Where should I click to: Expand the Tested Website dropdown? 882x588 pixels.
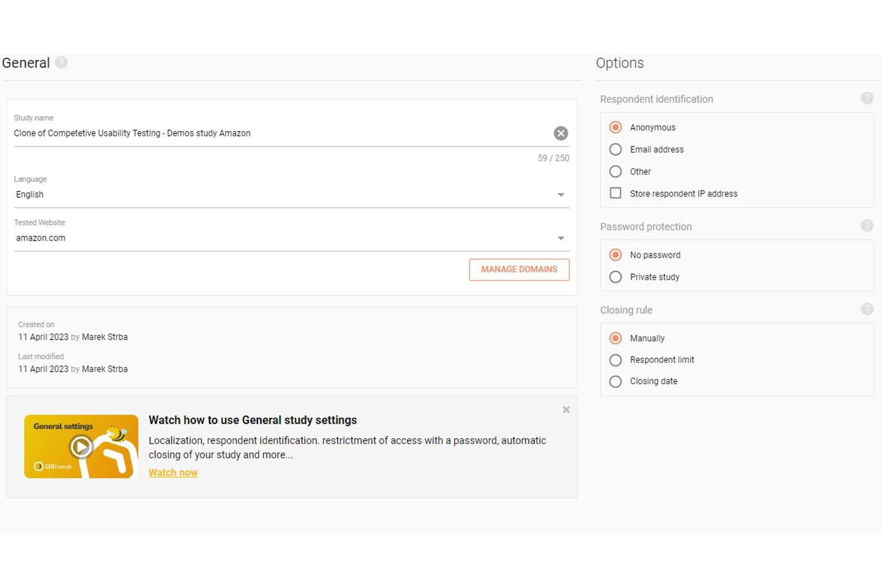tap(291, 238)
